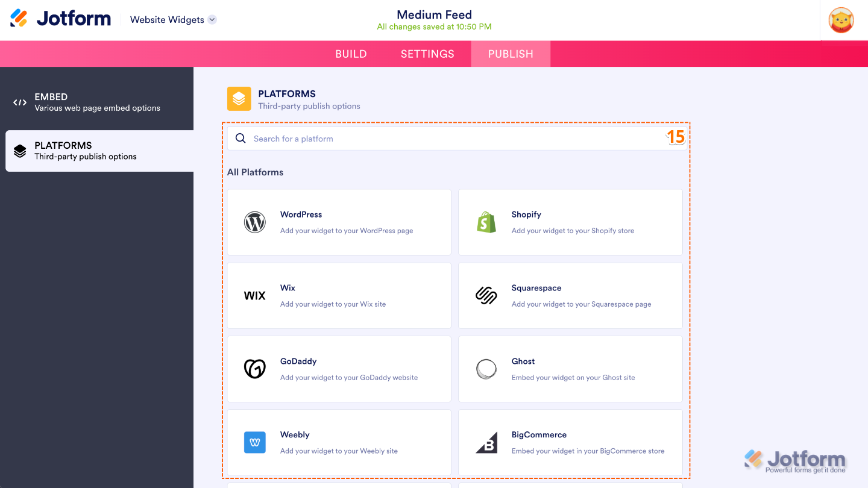The width and height of the screenshot is (868, 488).
Task: Click the search magnifier icon
Action: (241, 139)
